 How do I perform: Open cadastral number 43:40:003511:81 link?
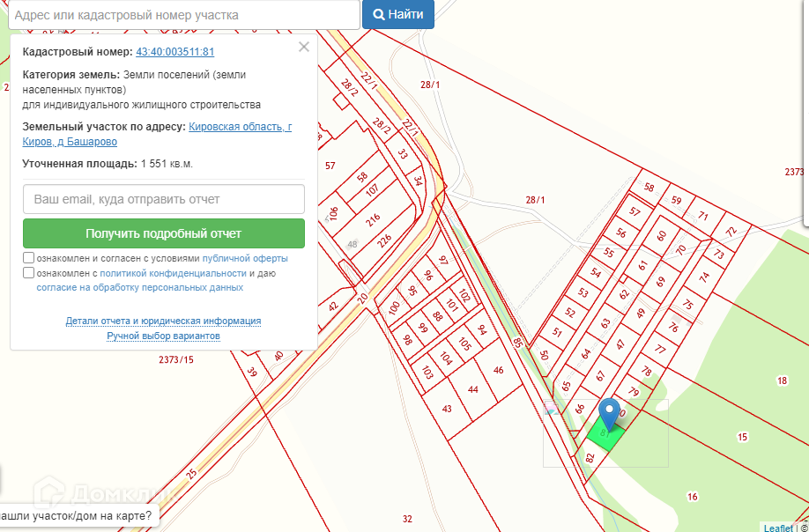(x=174, y=52)
